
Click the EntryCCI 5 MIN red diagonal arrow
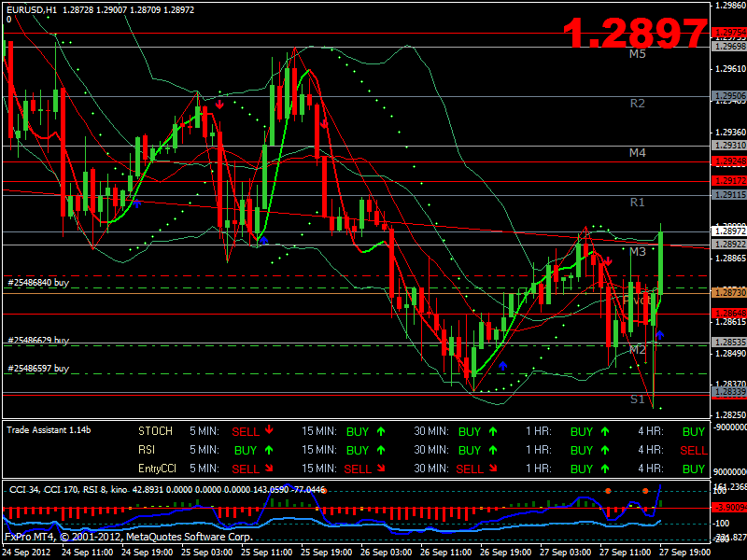(x=269, y=469)
